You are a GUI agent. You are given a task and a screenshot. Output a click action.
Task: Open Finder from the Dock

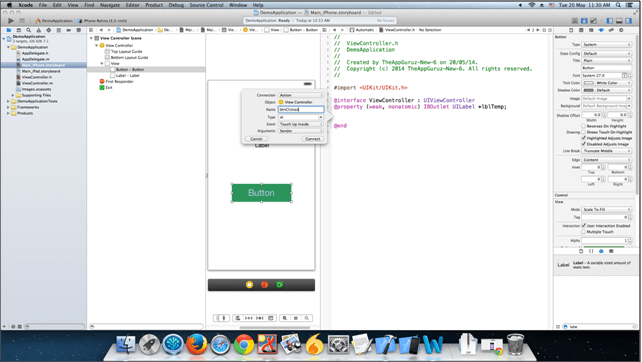point(126,344)
